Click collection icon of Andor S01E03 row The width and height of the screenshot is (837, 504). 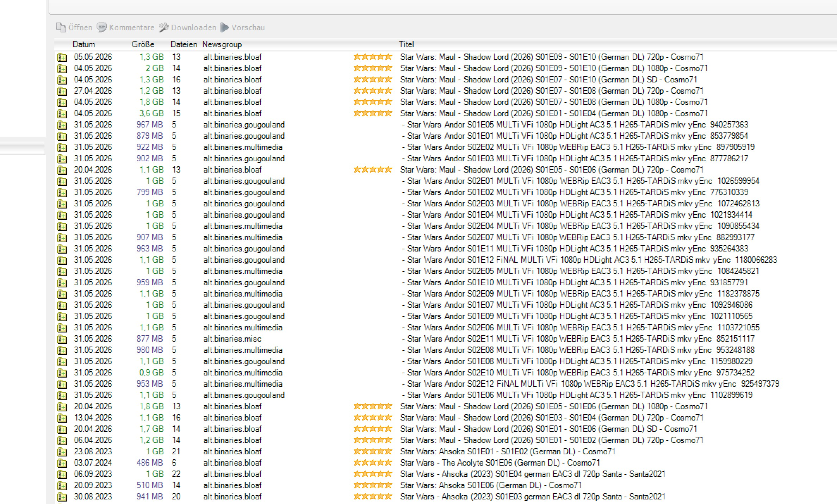click(x=62, y=158)
